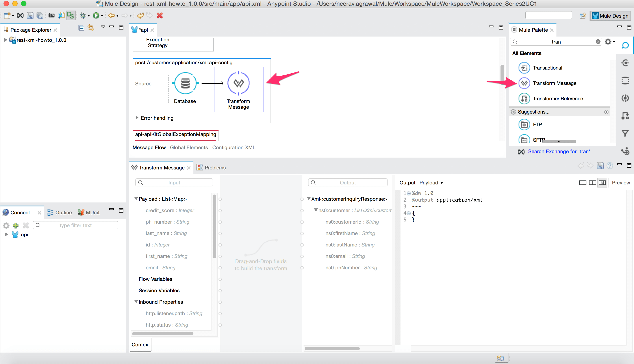Image resolution: width=634 pixels, height=364 pixels.
Task: Expand the rest-xml-howto_1.0.0 project
Action: pyautogui.click(x=6, y=39)
